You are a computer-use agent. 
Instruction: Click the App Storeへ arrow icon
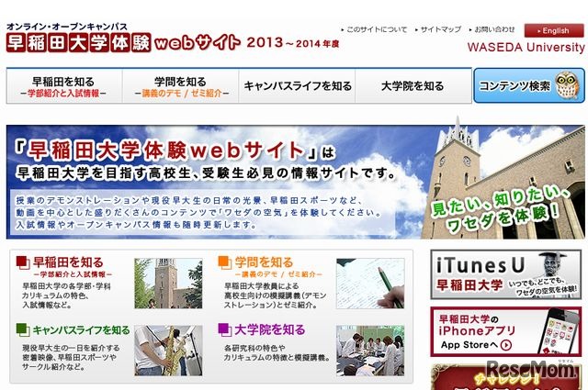506,345
